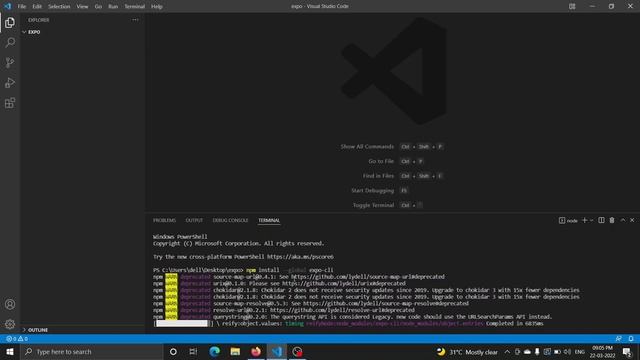This screenshot has height=360, width=640.
Task: Split the terminal panel
Action: pos(601,220)
